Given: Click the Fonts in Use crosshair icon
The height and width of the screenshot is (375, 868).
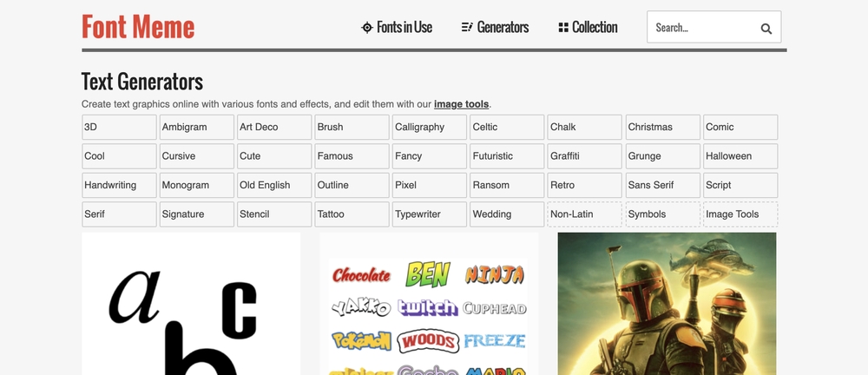Looking at the screenshot, I should click(x=367, y=27).
